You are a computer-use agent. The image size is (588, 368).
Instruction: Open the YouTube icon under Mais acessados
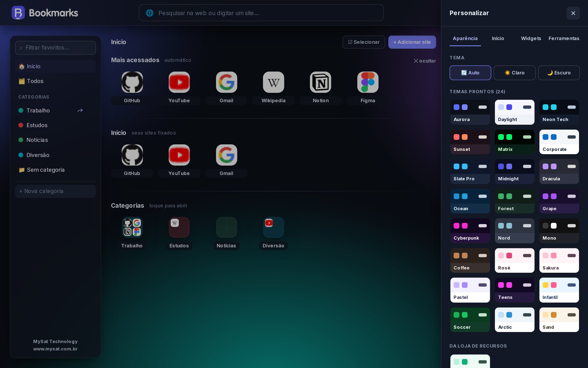tap(179, 82)
